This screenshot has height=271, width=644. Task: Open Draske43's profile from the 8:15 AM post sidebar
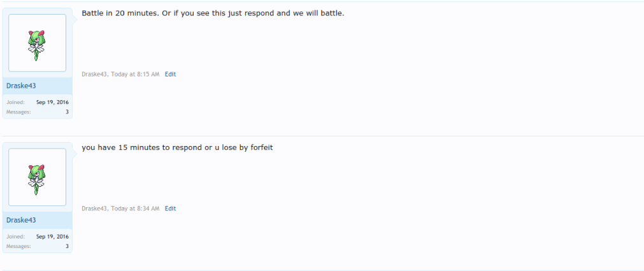pyautogui.click(x=21, y=86)
